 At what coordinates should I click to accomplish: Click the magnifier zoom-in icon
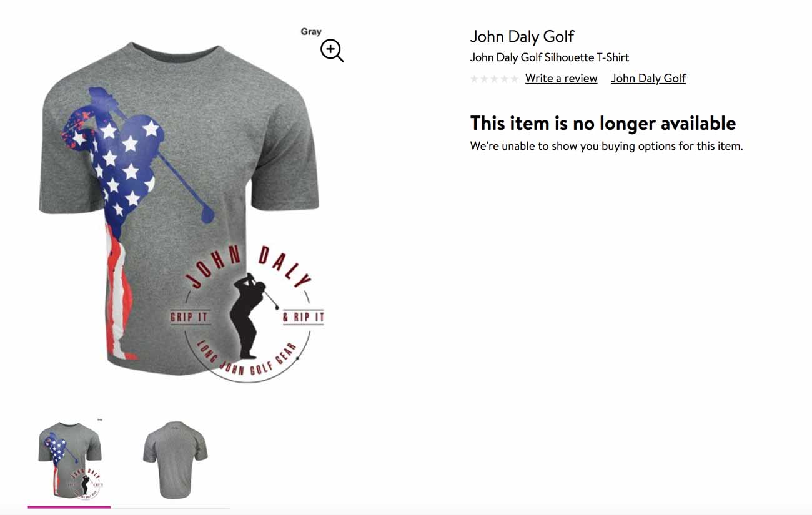(332, 51)
